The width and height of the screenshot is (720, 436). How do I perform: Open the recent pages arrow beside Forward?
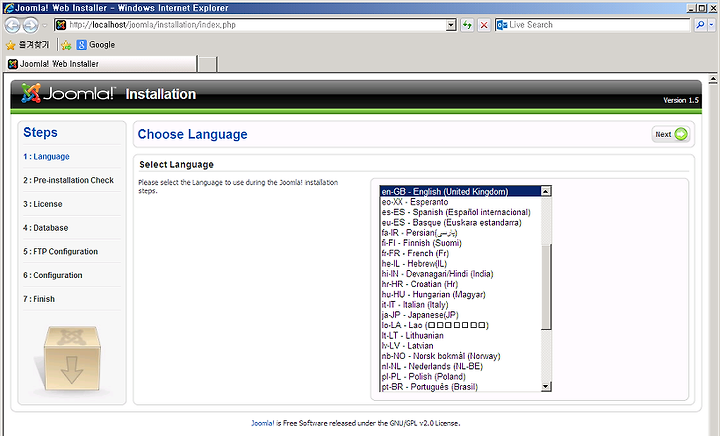45,25
